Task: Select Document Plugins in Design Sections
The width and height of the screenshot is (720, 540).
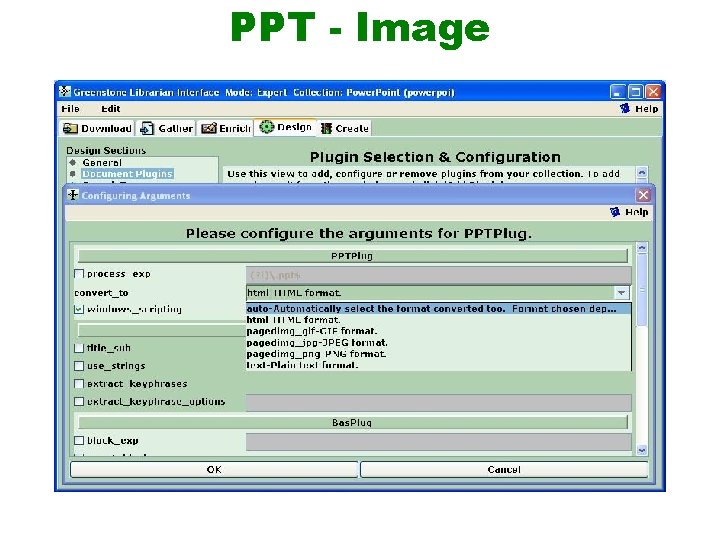Action: click(127, 174)
